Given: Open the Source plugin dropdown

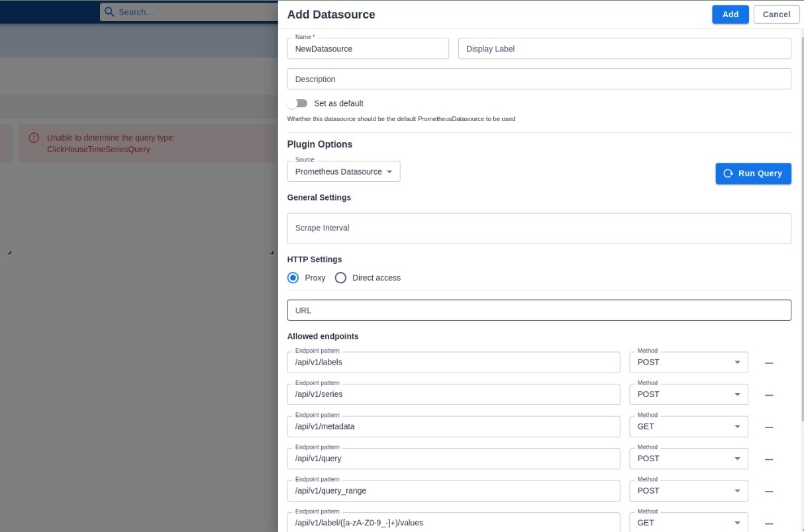Looking at the screenshot, I should pos(343,171).
